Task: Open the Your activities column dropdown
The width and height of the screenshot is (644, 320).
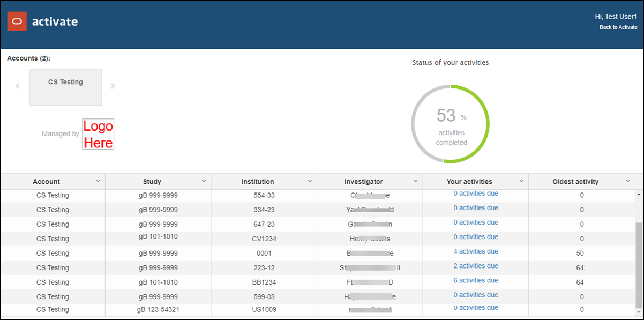Action: (x=522, y=181)
